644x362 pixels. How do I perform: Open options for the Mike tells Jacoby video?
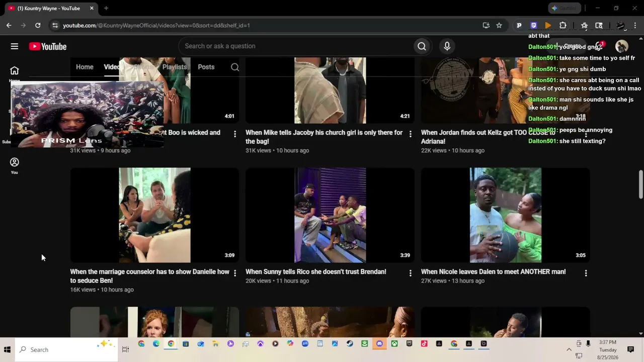pos(411,134)
